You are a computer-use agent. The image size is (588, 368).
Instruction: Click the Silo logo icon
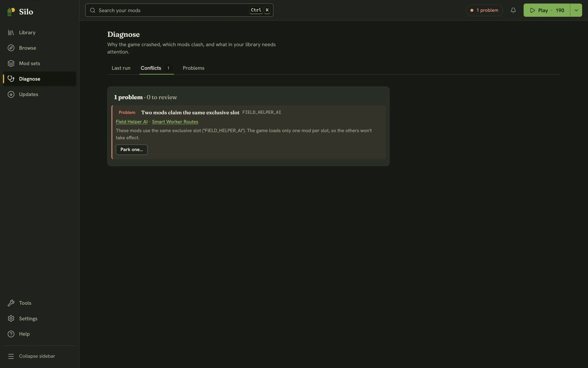click(x=11, y=12)
